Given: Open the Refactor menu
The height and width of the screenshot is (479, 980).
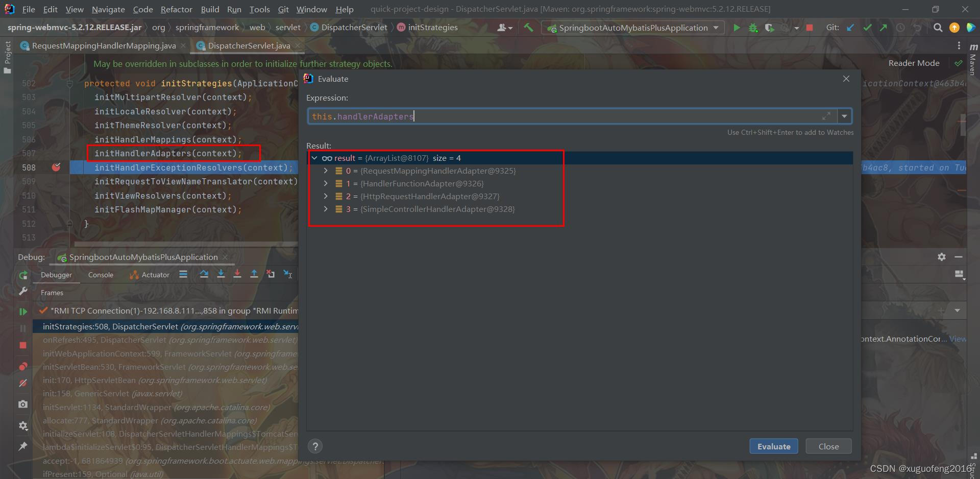Looking at the screenshot, I should point(177,9).
